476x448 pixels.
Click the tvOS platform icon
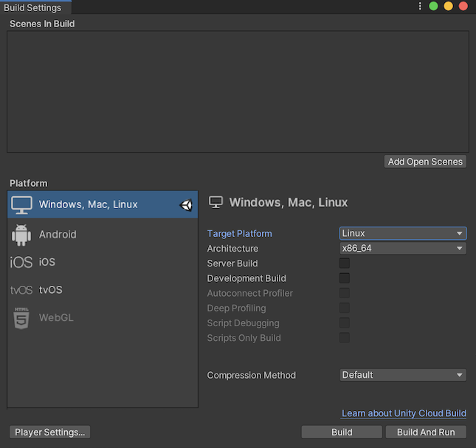(x=21, y=290)
